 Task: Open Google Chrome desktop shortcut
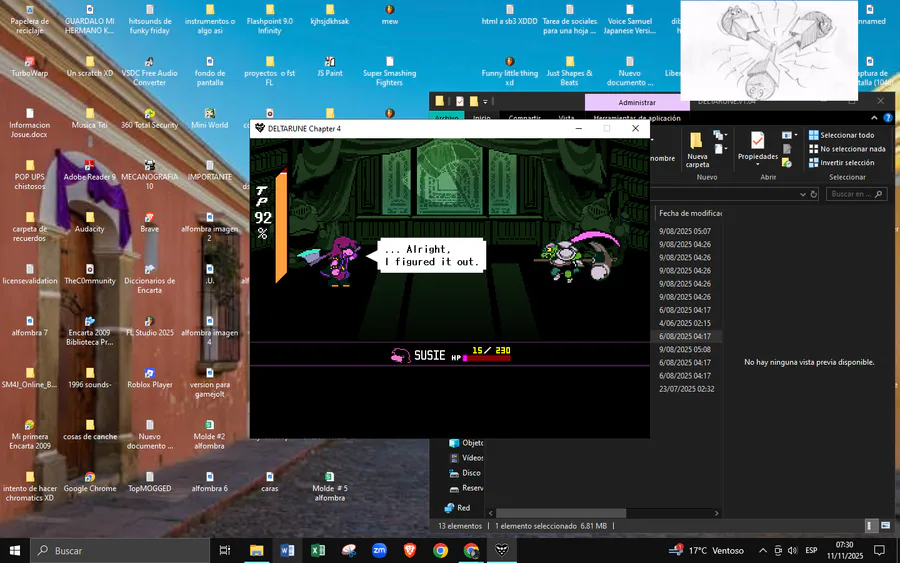90,482
